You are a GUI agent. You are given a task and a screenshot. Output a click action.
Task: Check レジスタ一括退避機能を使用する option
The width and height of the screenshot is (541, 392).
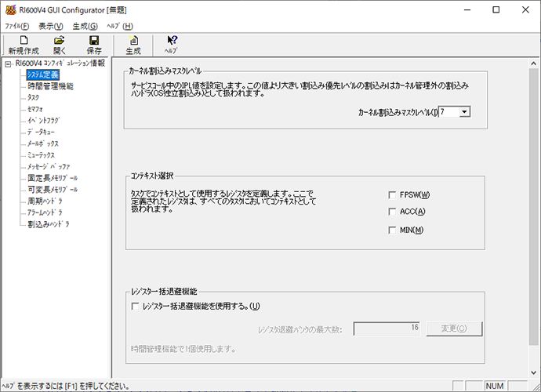[x=135, y=306]
